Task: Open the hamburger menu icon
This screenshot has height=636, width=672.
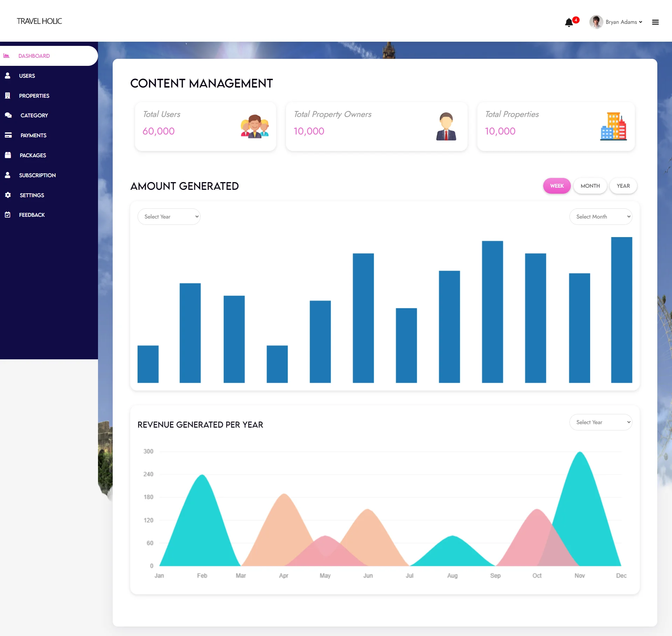Action: (655, 22)
